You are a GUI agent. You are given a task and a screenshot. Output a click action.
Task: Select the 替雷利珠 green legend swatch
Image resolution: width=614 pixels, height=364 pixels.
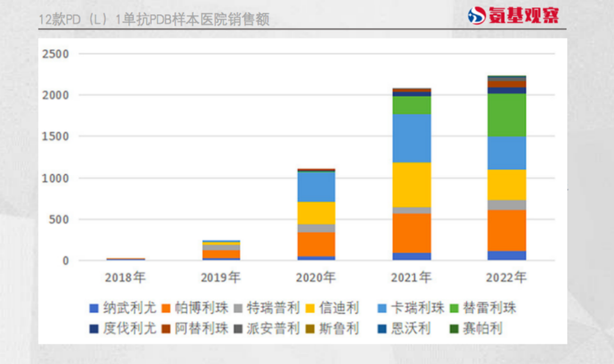click(454, 308)
